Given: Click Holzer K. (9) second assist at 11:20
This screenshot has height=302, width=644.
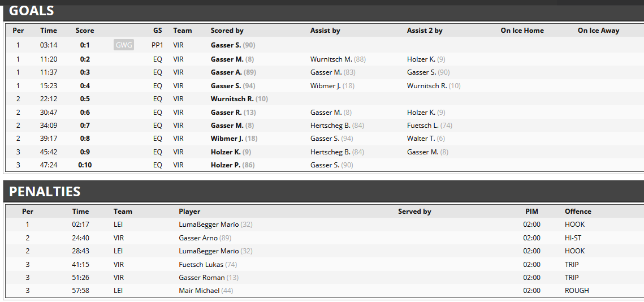Looking at the screenshot, I should (x=426, y=59).
